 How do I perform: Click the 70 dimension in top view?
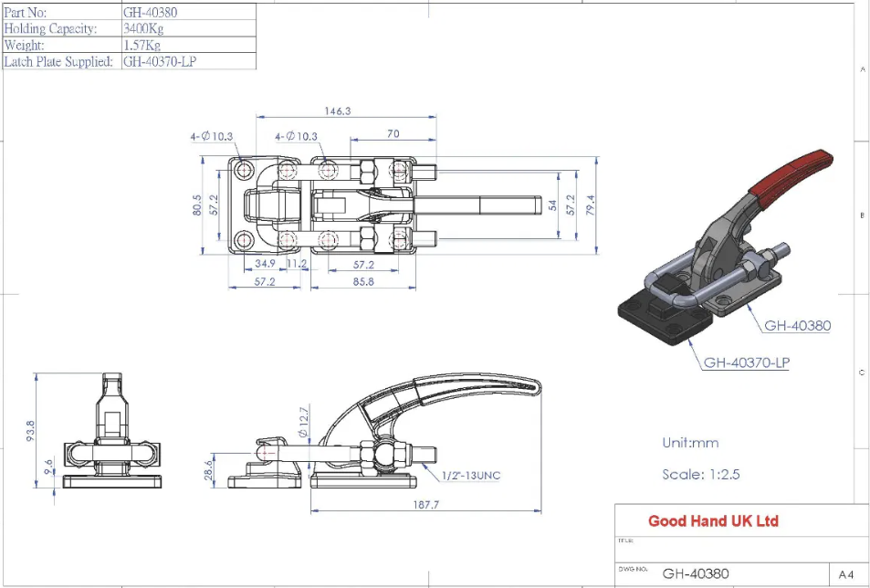[393, 133]
